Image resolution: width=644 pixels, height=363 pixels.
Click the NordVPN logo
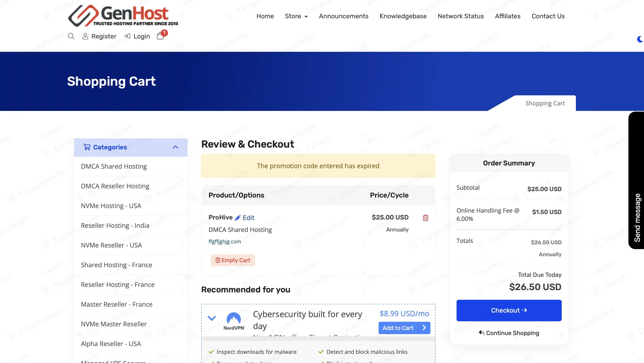[x=234, y=321]
